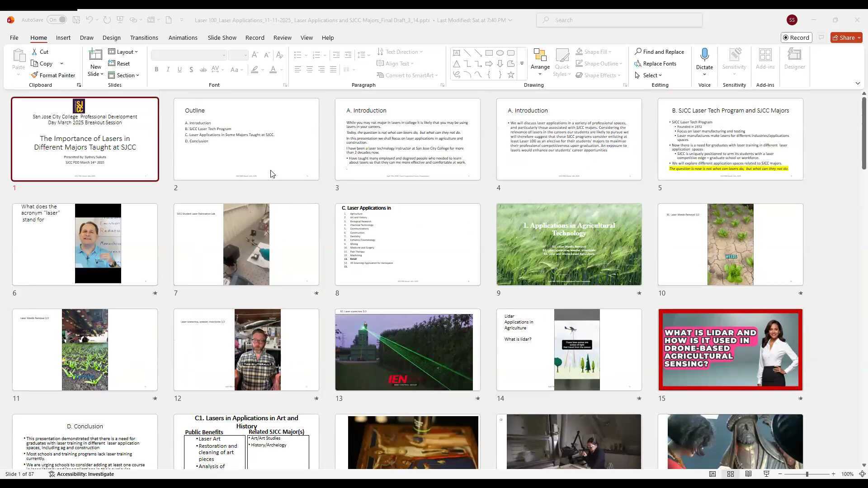Toggle Underline formatting button

tap(179, 70)
